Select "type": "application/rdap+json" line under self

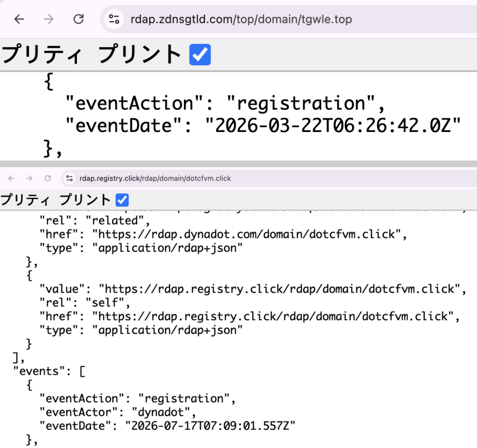(141, 330)
